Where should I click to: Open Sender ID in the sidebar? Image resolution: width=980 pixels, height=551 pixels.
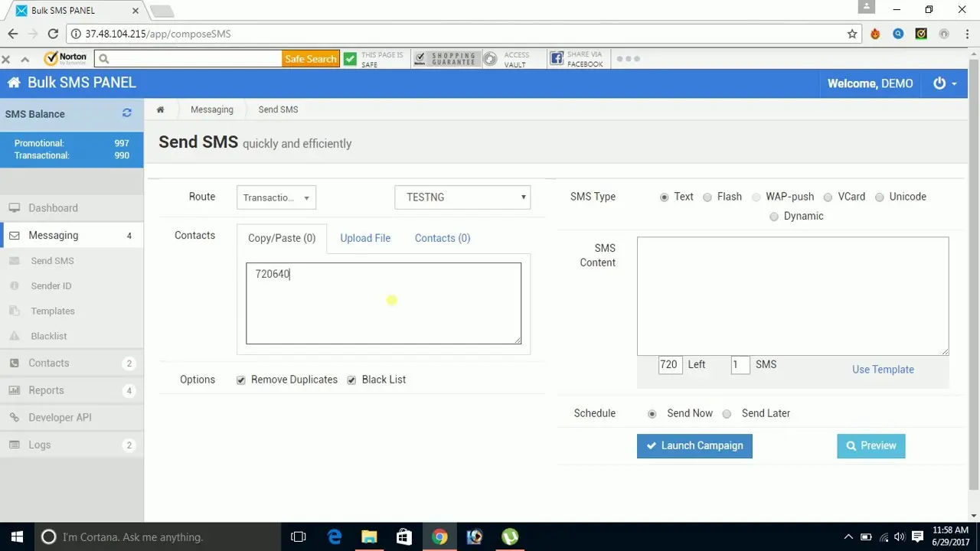click(51, 285)
